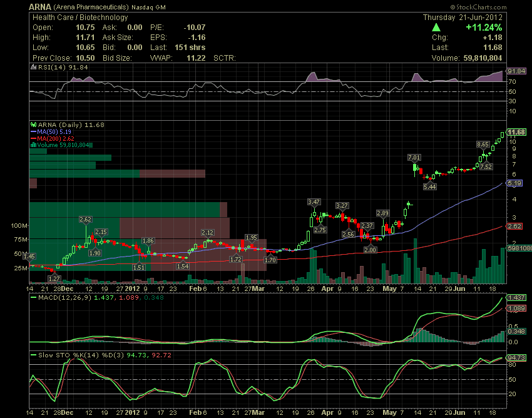Click the ARNA (Daily) 11.68 legend
Screen dimensions: 532x418
[71, 125]
